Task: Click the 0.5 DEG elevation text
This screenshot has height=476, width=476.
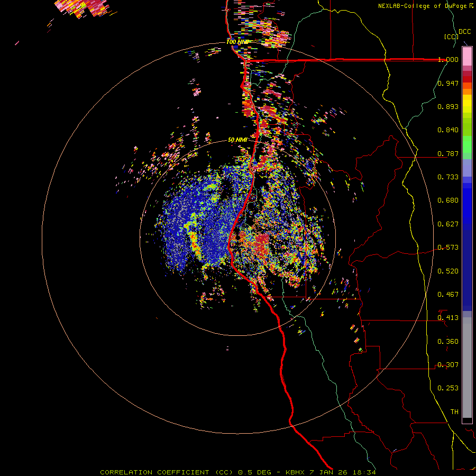Action: [x=254, y=472]
